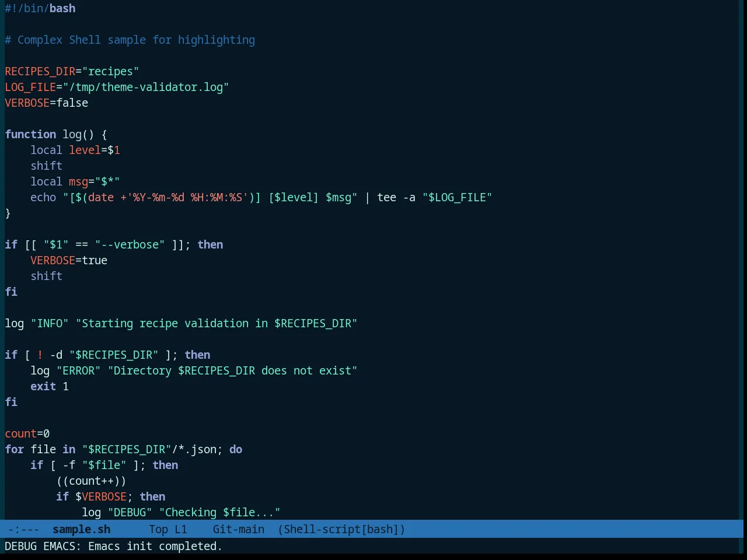Screen dimensions: 747x560
Task: Click the ((count++)) expression
Action: [x=92, y=481]
